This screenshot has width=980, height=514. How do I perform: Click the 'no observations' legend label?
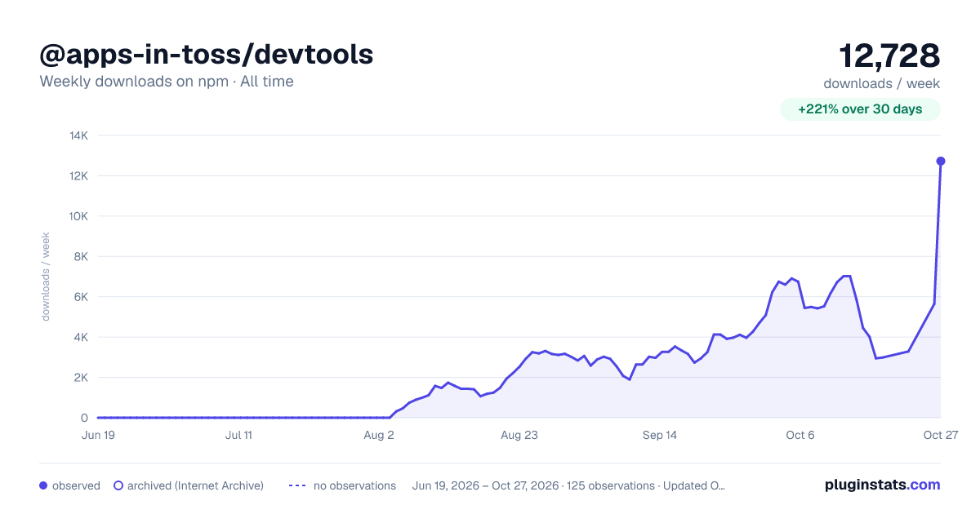354,485
